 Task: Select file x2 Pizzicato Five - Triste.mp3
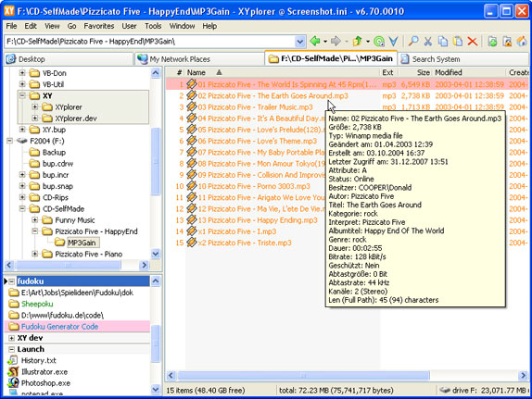(245, 243)
